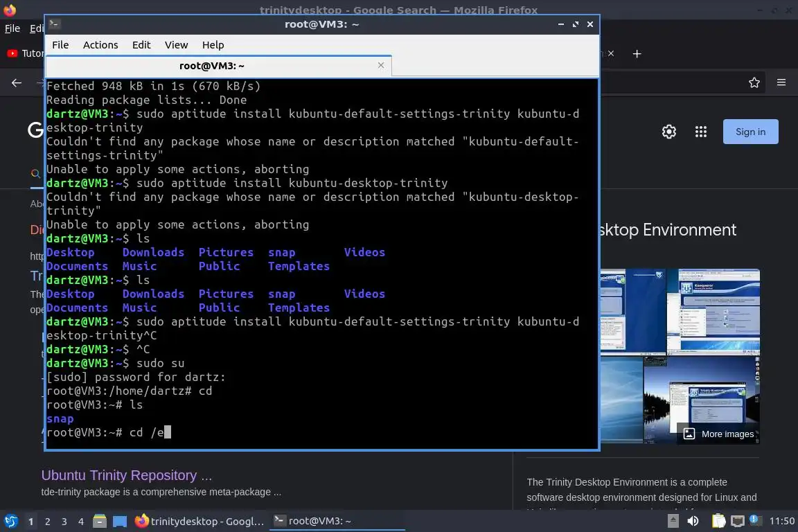Select root@VM3 terminal taskbar entry
Image resolution: width=798 pixels, height=532 pixels.
pos(337,521)
